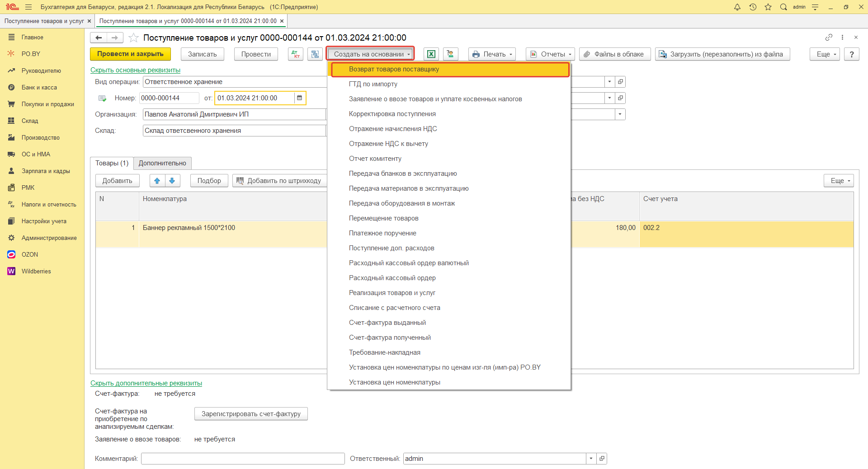Get link to document icon
The image size is (868, 469).
(x=829, y=38)
